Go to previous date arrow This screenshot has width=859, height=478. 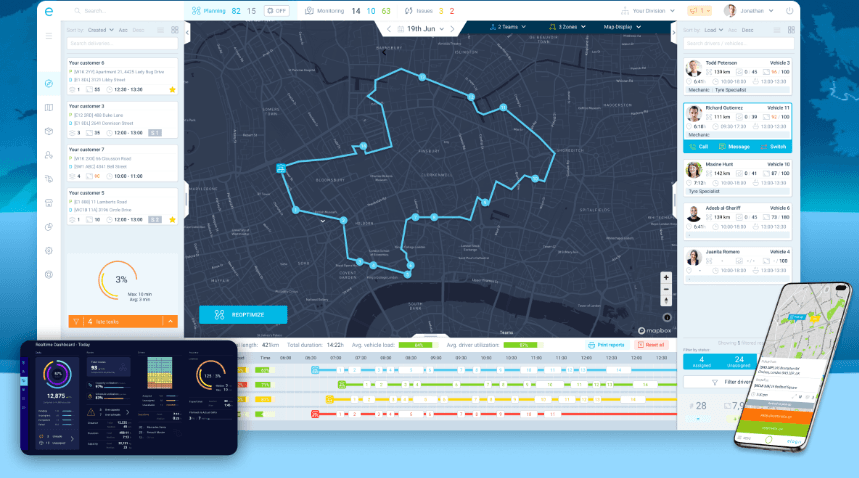coord(389,29)
